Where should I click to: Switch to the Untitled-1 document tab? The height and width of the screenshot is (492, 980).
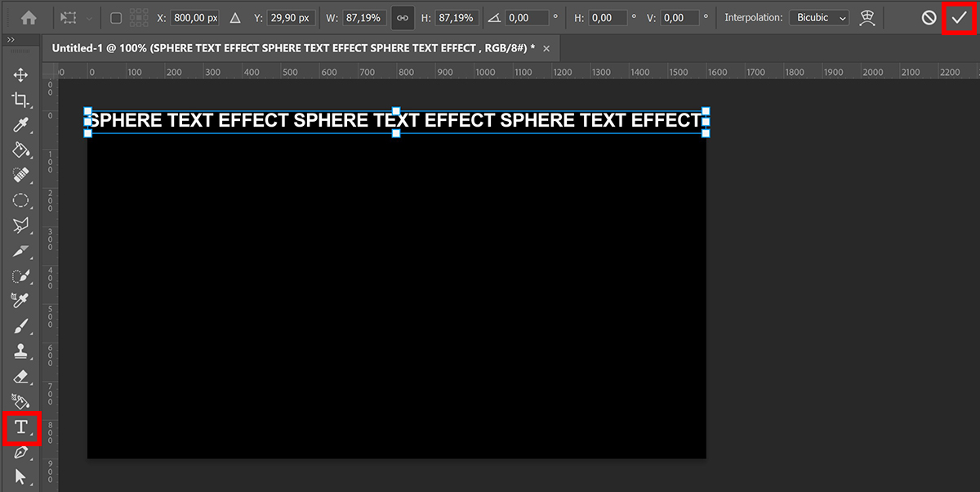coord(294,47)
